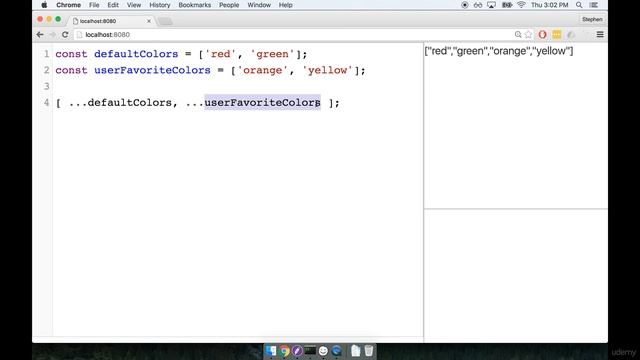Open the People menu
Screen dimensions: 640x360
[x=229, y=5]
